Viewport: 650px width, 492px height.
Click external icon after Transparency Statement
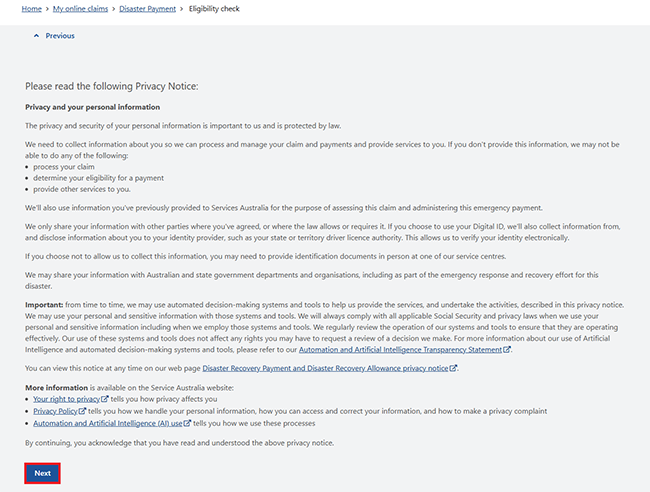pos(507,349)
